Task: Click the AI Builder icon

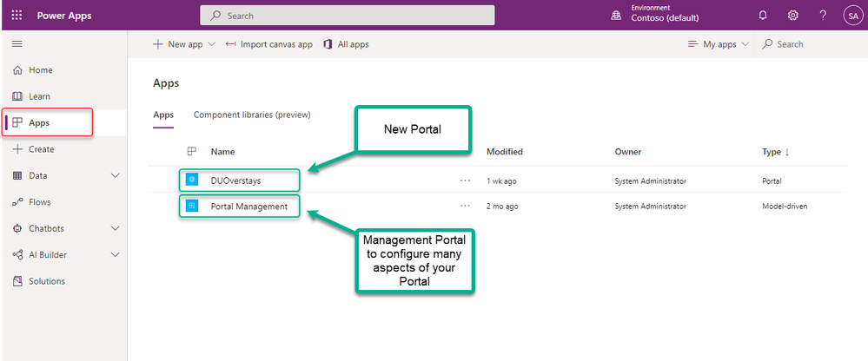Action: [17, 255]
